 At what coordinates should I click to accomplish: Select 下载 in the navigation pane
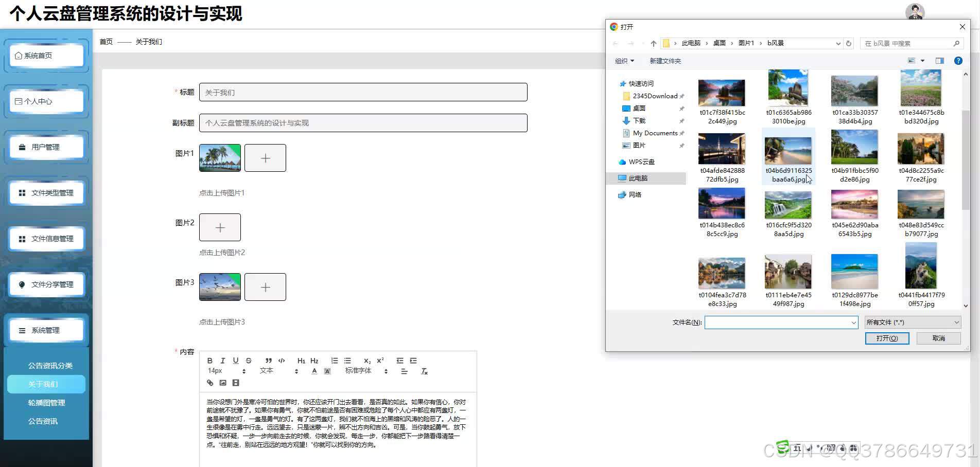click(639, 121)
